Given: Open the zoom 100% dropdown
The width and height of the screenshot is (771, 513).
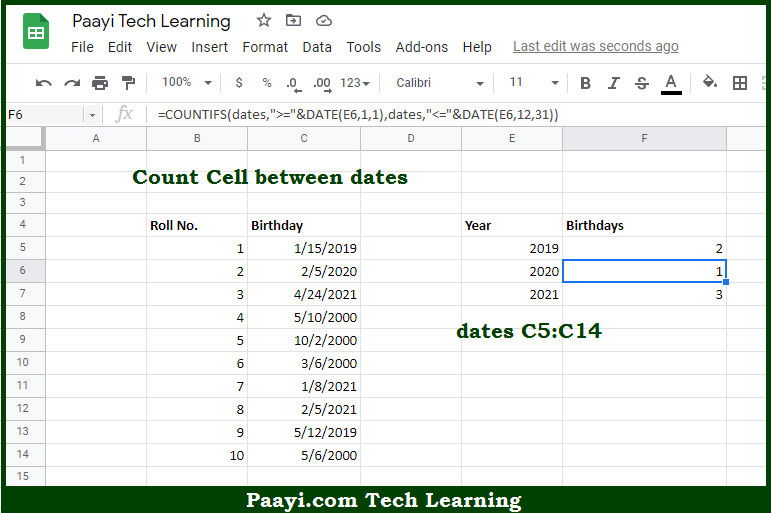Looking at the screenshot, I should click(x=186, y=82).
